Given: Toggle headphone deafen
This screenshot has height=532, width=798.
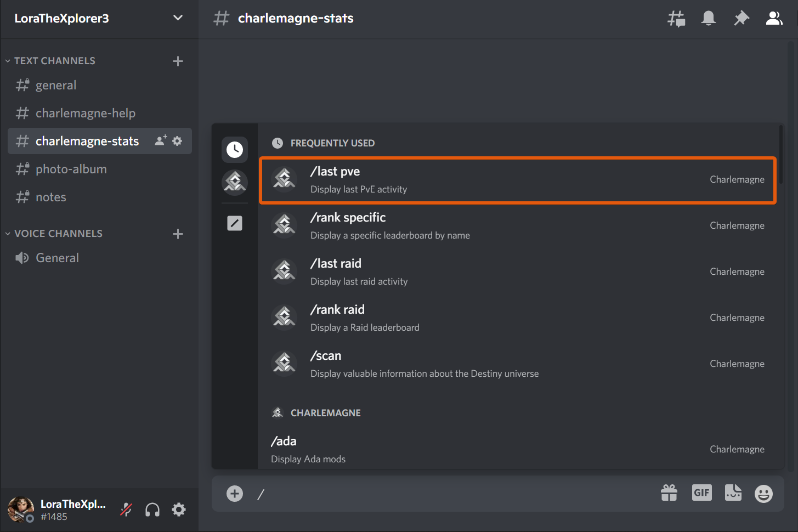Looking at the screenshot, I should pyautogui.click(x=152, y=510).
